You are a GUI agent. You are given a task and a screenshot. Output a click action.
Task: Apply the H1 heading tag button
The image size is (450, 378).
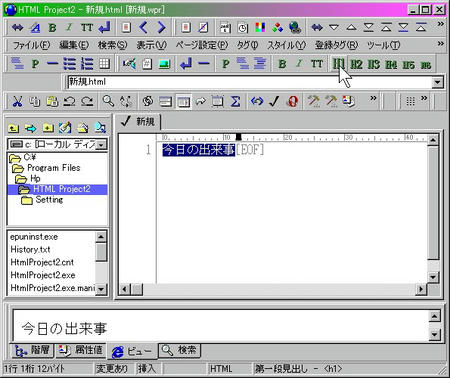tap(339, 63)
